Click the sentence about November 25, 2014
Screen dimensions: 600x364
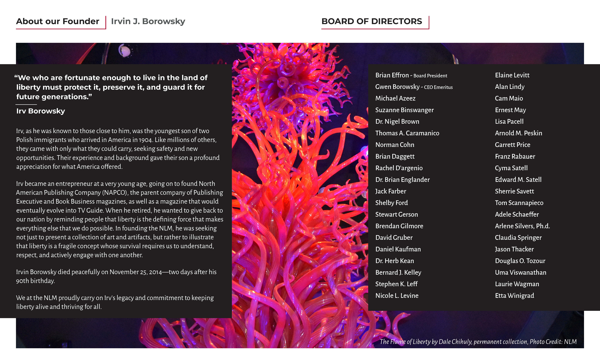[116, 276]
